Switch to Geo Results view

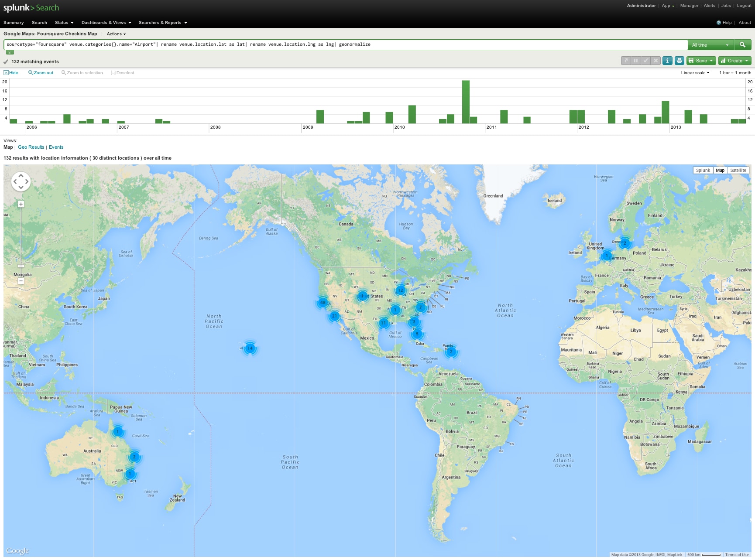(x=31, y=147)
